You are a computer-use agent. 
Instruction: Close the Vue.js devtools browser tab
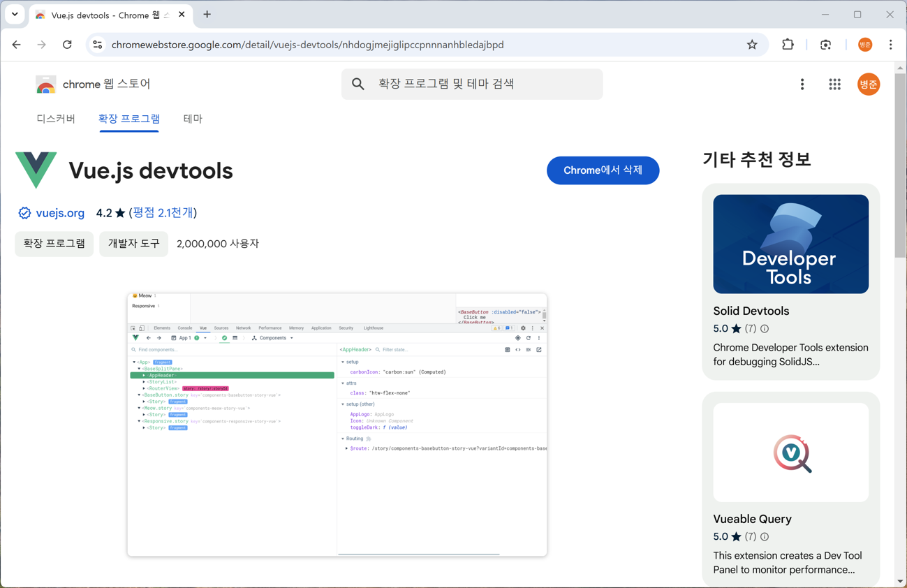(182, 15)
